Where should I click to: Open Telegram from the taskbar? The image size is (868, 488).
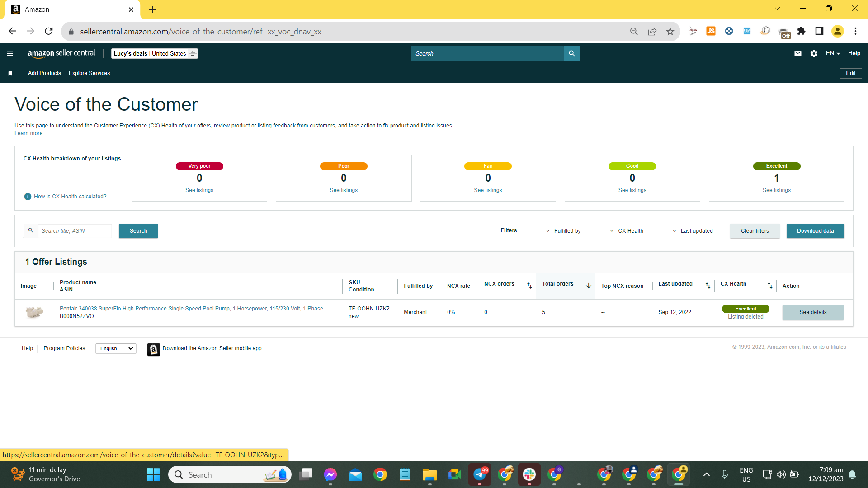(x=480, y=474)
